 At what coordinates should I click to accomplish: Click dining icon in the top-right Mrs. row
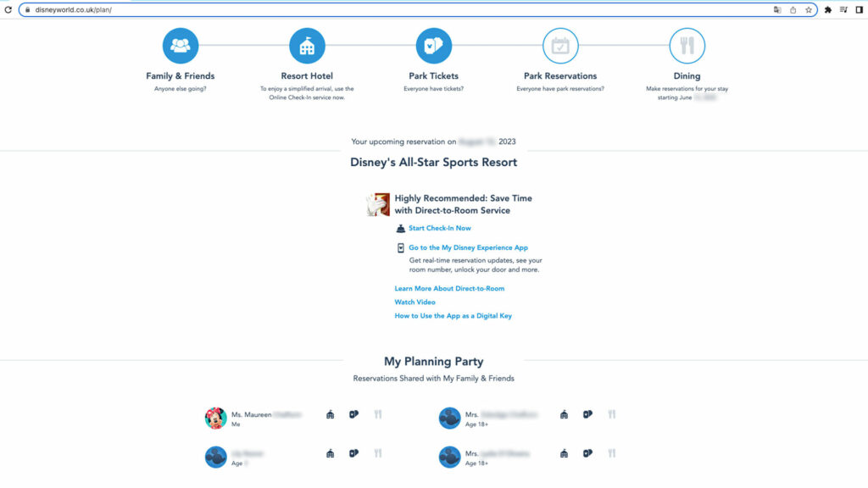(612, 414)
